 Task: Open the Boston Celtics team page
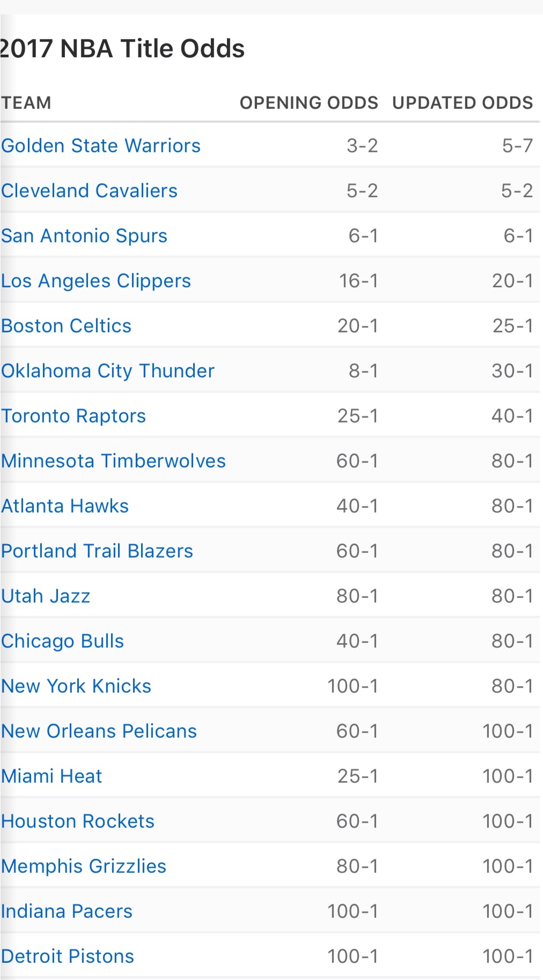67,326
